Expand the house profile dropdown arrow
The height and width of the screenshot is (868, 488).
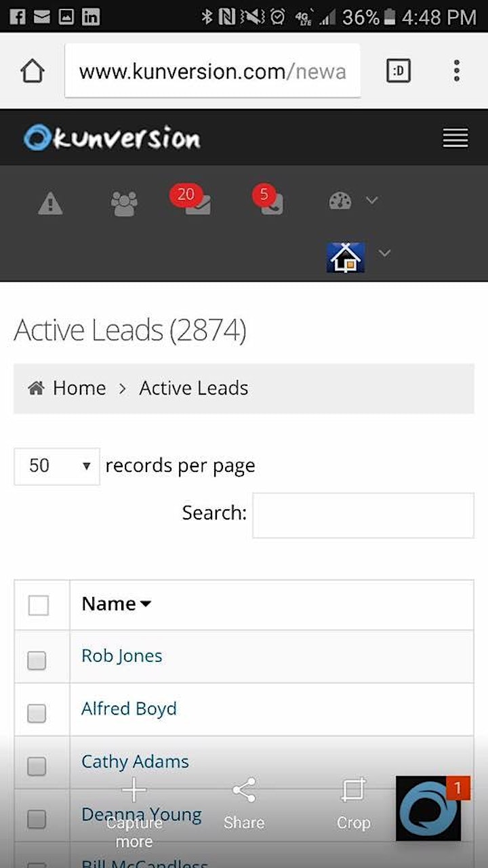coord(384,253)
